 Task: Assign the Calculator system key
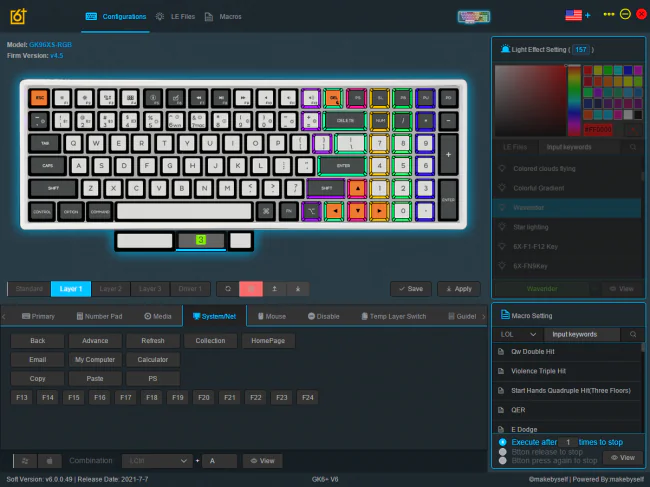[x=153, y=359]
